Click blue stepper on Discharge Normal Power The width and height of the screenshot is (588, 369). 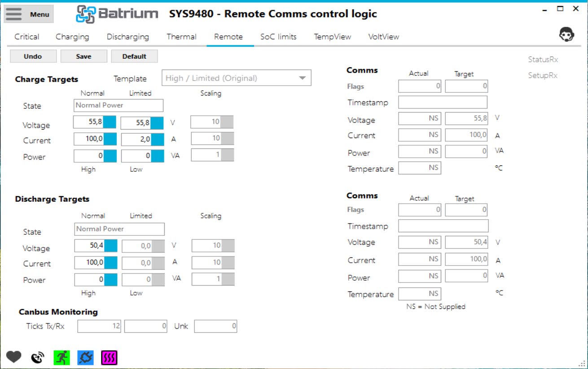tap(110, 279)
